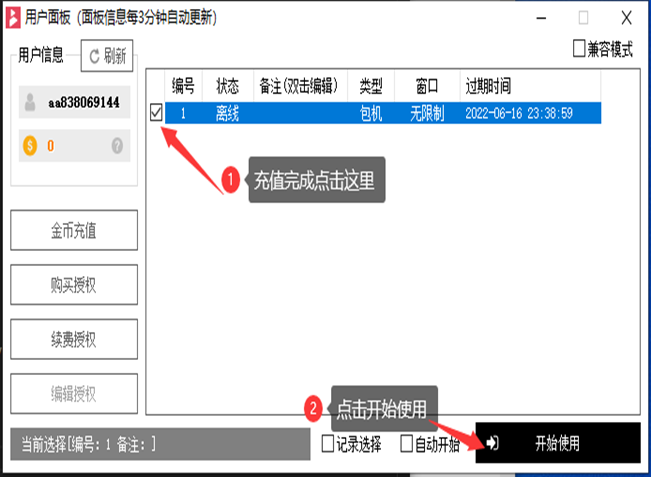Click the gray question mark help icon
Screen dimensions: 651x477
[117, 146]
